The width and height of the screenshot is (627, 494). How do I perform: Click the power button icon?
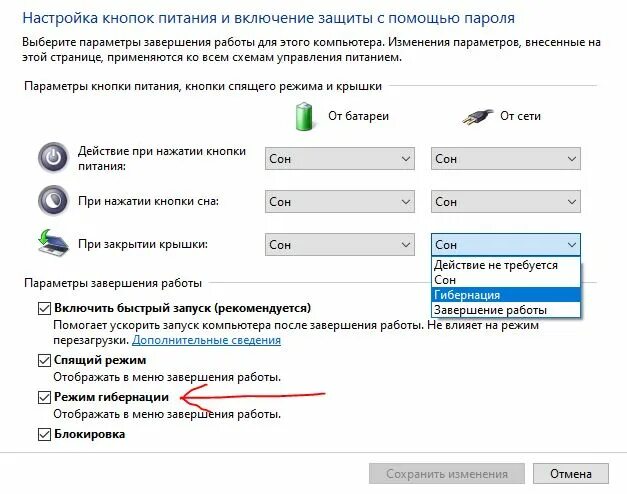(51, 158)
